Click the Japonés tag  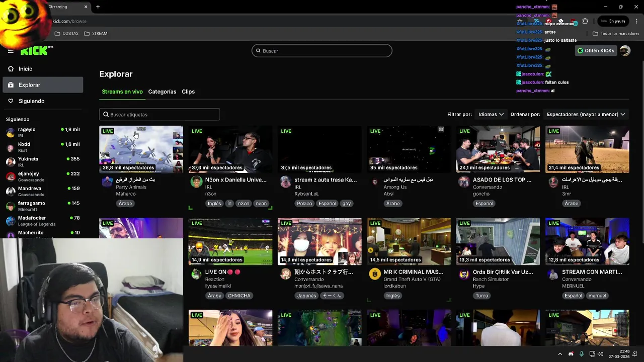306,296
